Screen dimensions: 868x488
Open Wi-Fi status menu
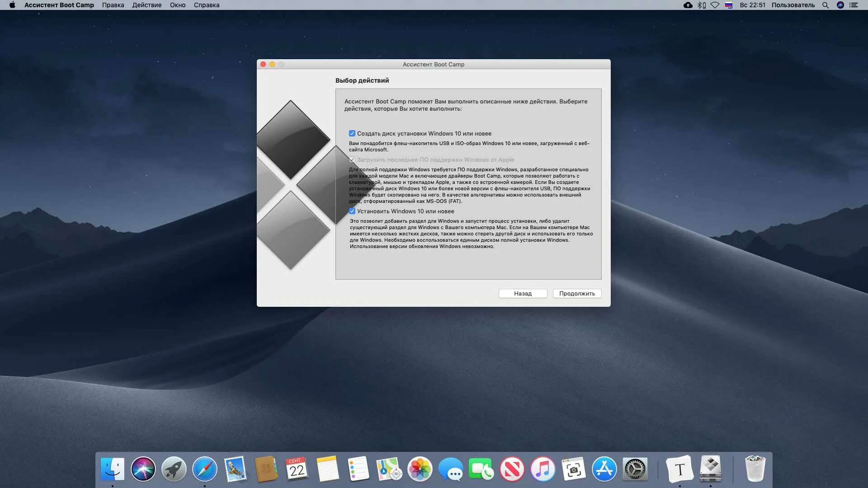[715, 5]
